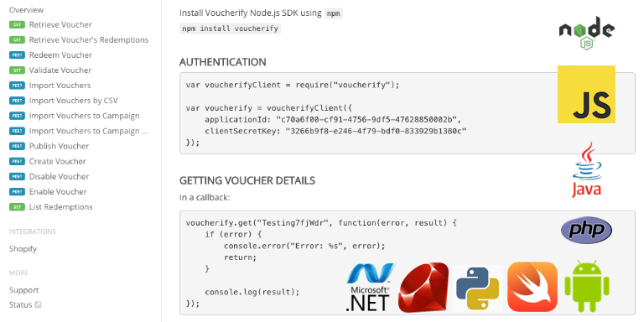View List Redemptions endpoint

(60, 207)
